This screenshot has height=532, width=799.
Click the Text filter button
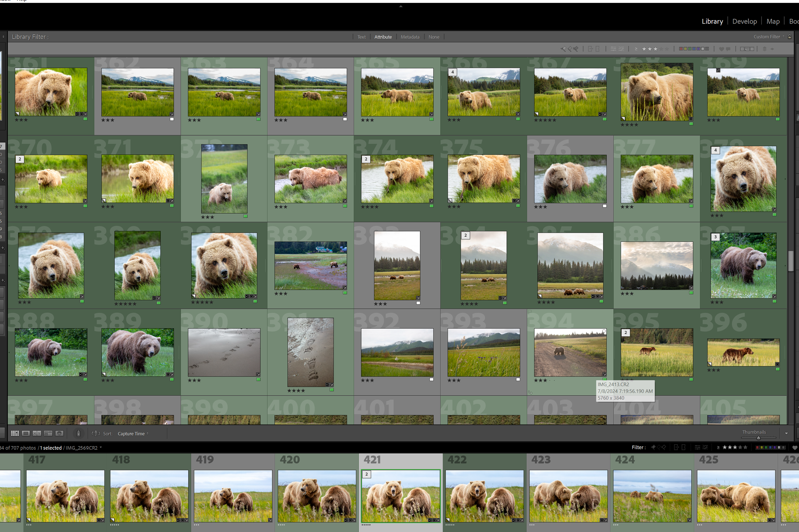pyautogui.click(x=361, y=37)
